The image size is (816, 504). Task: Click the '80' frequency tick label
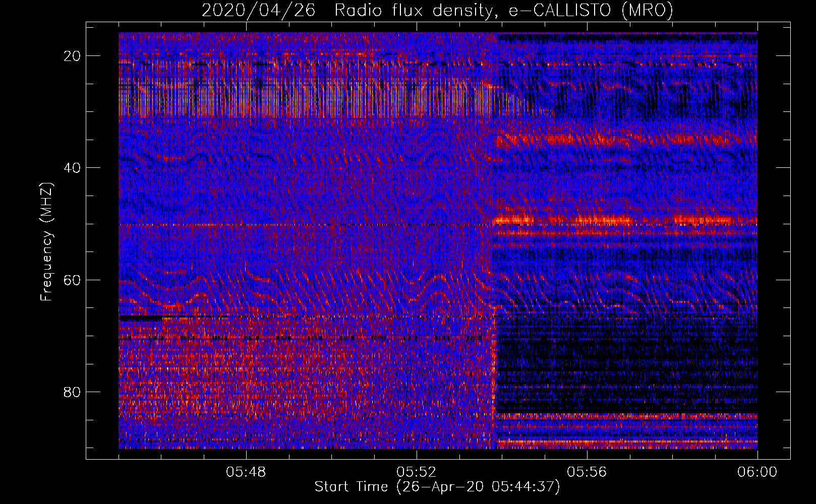[73, 392]
